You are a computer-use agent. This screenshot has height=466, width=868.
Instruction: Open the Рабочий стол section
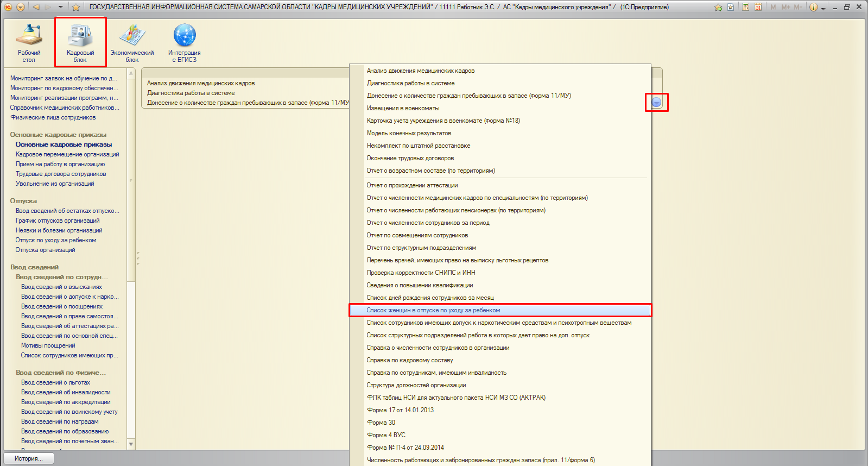pos(29,41)
